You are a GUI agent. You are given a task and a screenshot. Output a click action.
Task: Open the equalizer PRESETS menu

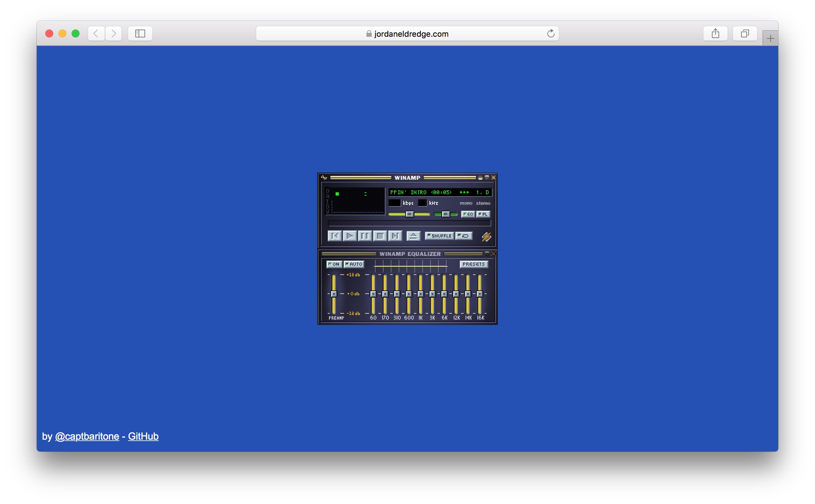pos(474,264)
